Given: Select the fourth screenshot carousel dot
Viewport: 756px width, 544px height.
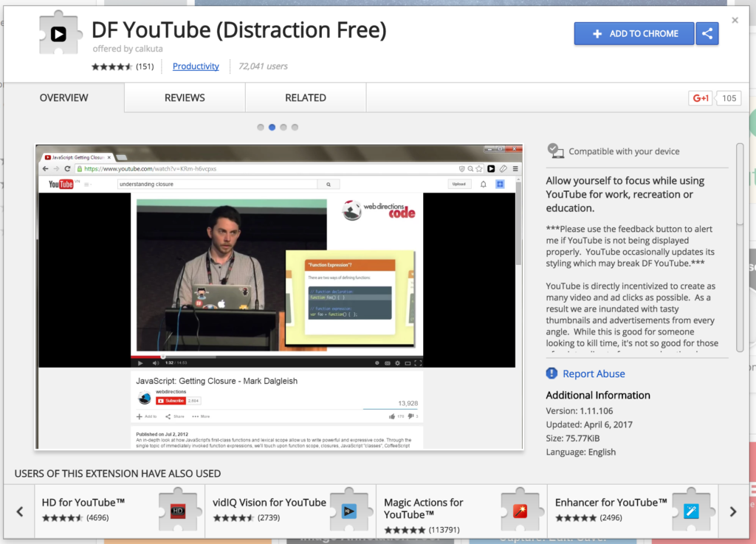Looking at the screenshot, I should (x=295, y=127).
